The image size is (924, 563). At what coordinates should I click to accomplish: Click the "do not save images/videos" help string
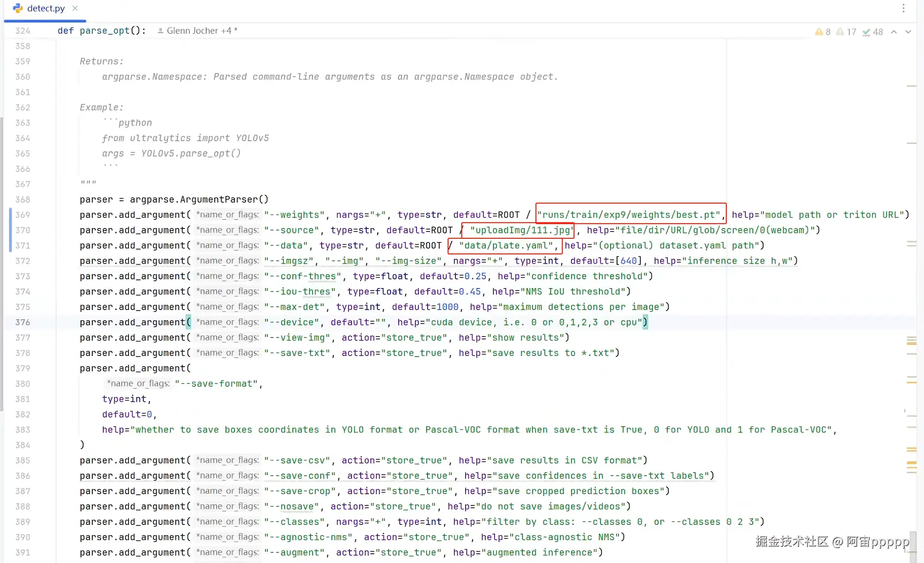[x=550, y=506]
